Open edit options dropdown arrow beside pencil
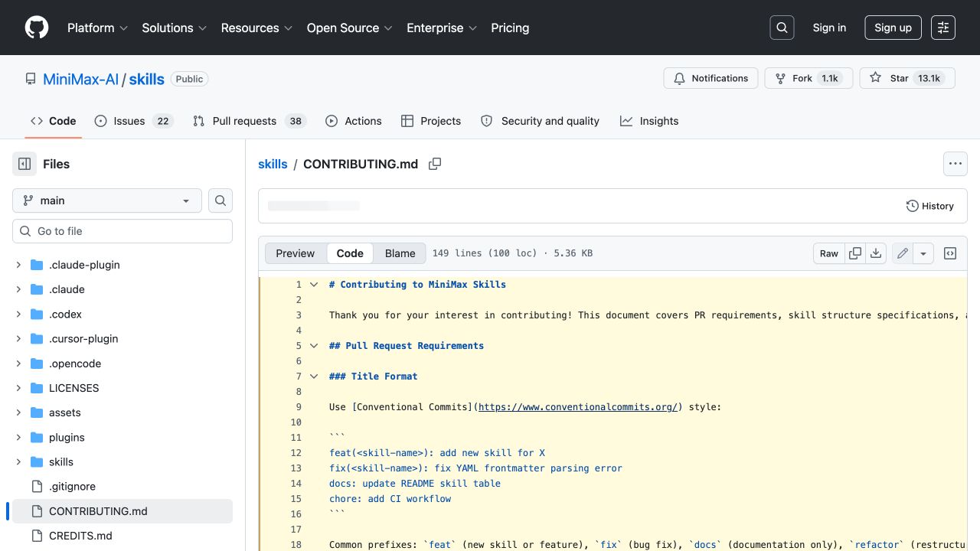The image size is (980, 551). click(923, 253)
